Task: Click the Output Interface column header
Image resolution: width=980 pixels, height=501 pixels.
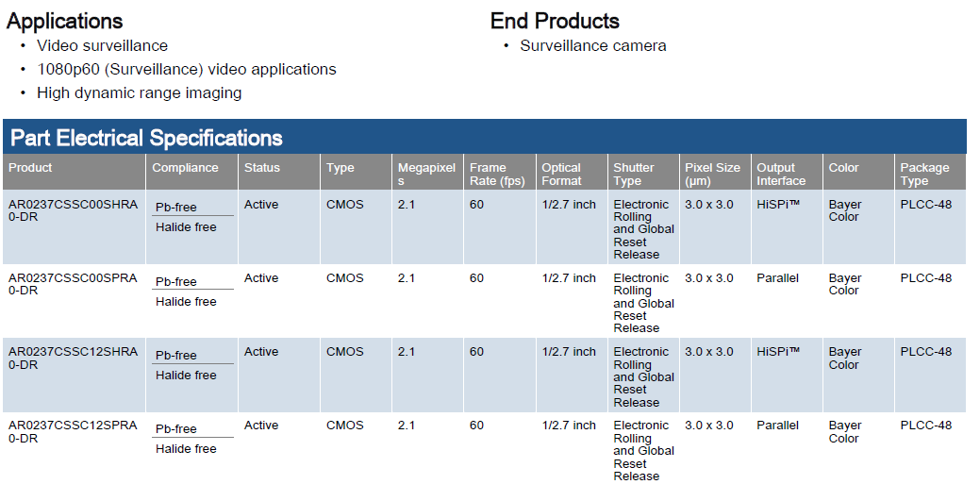Action: [x=781, y=174]
